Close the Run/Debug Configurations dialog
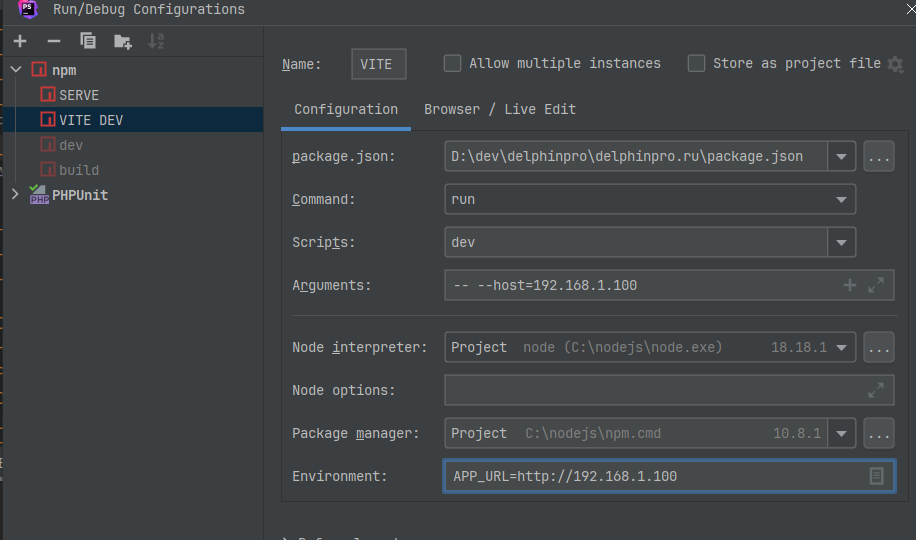Screen dimensions: 916x540 coord(910,9)
